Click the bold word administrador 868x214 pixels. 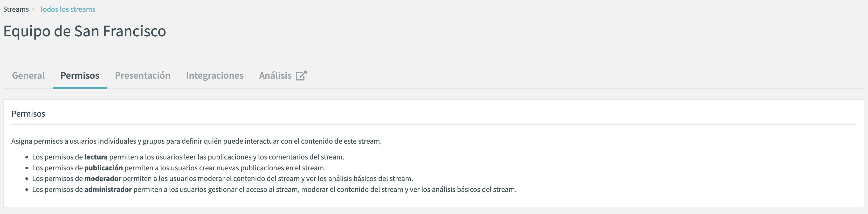pos(108,189)
